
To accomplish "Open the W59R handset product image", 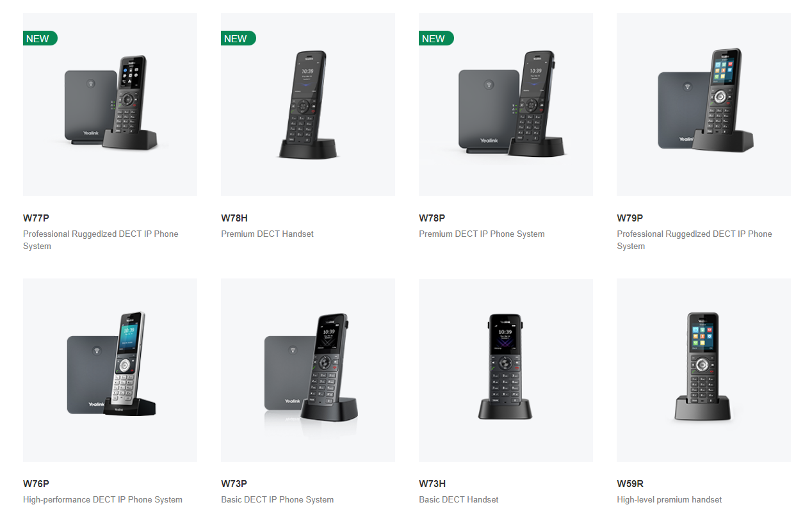I will coord(704,370).
